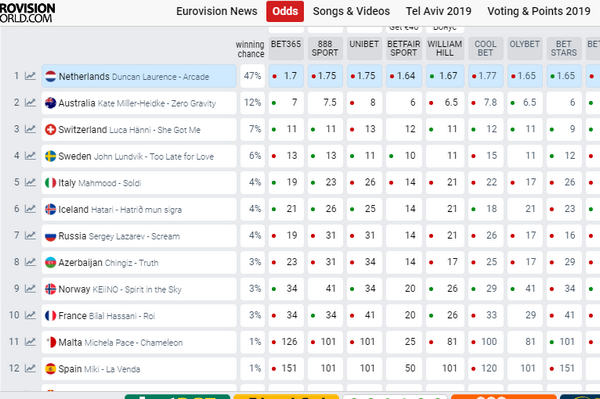Open the trend chart icon for France

click(30, 315)
